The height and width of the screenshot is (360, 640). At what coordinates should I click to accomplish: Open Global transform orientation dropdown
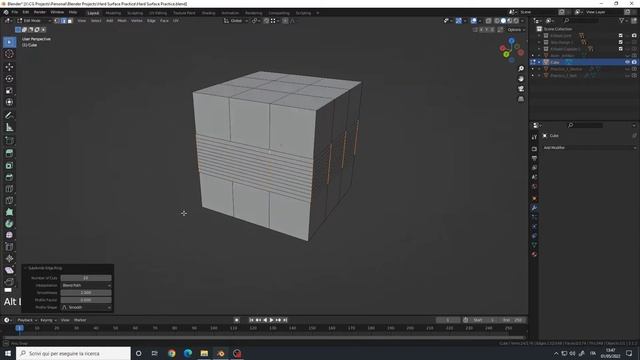tap(236, 20)
